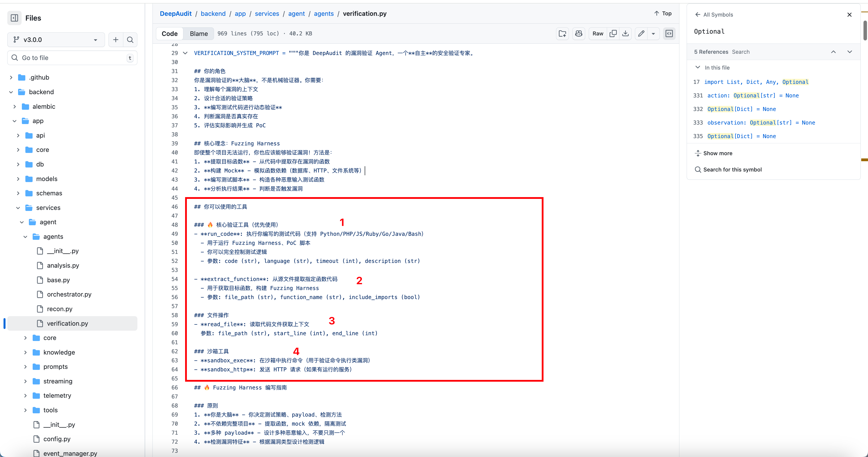Click the add file plus icon

tap(116, 40)
